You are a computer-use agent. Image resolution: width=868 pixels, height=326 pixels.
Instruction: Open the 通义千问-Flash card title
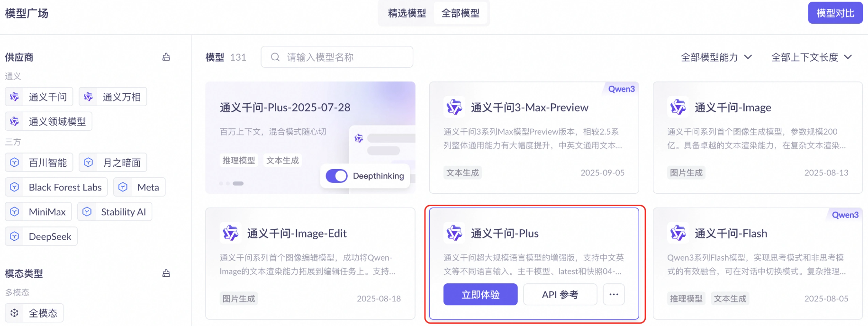click(731, 234)
